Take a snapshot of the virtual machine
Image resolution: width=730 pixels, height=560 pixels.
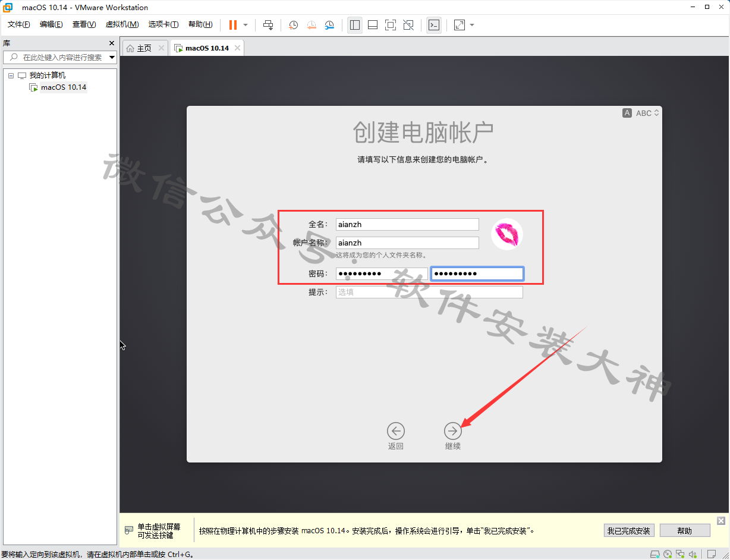[x=293, y=25]
